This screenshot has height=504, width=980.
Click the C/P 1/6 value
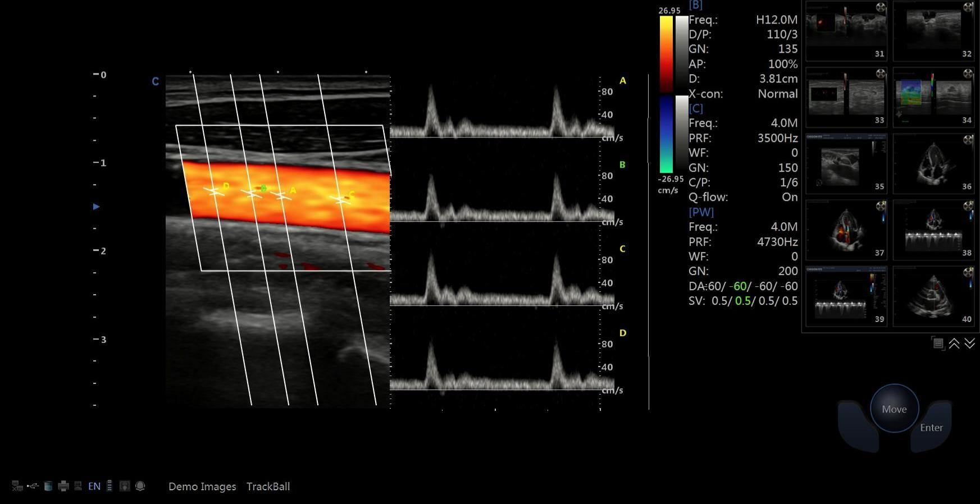tap(788, 182)
